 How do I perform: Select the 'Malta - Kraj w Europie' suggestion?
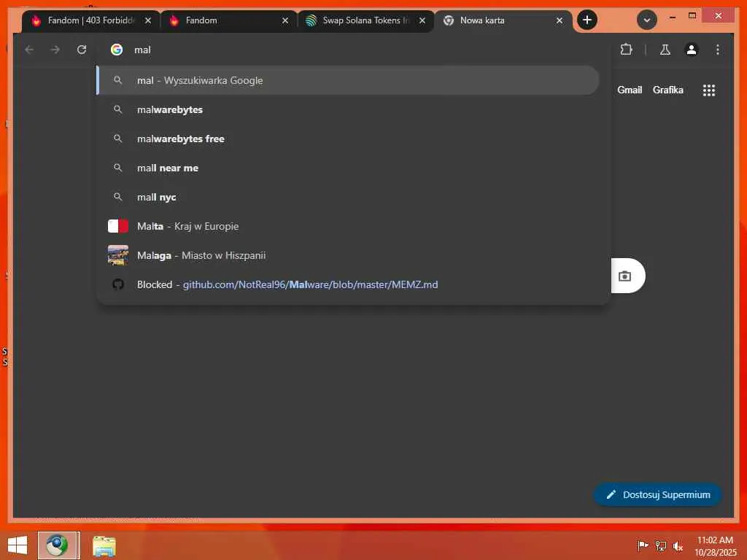click(x=348, y=226)
